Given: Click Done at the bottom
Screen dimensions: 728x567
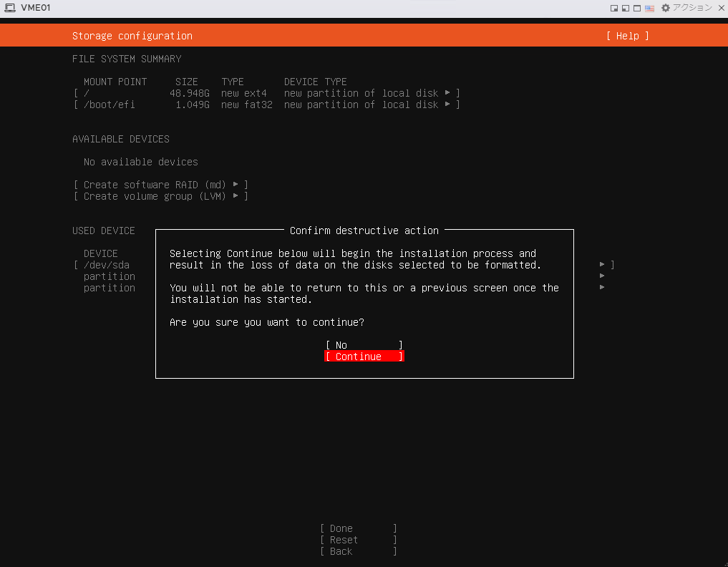Looking at the screenshot, I should tap(359, 528).
